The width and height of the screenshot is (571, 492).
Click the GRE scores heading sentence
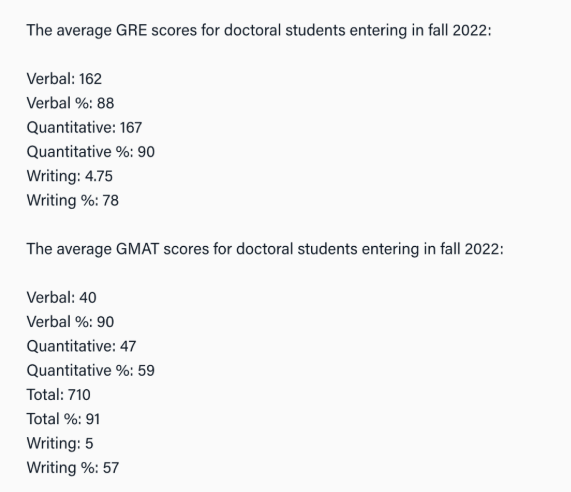[259, 30]
